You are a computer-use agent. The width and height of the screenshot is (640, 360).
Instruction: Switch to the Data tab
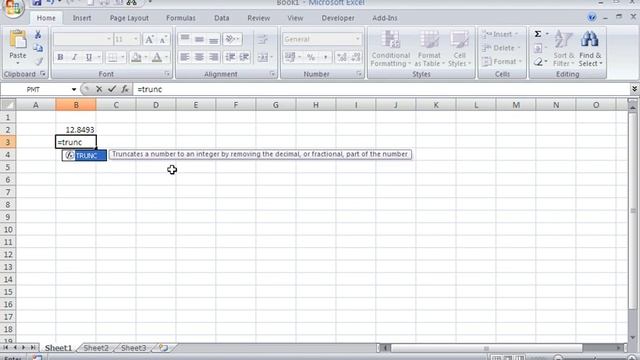pyautogui.click(x=221, y=18)
